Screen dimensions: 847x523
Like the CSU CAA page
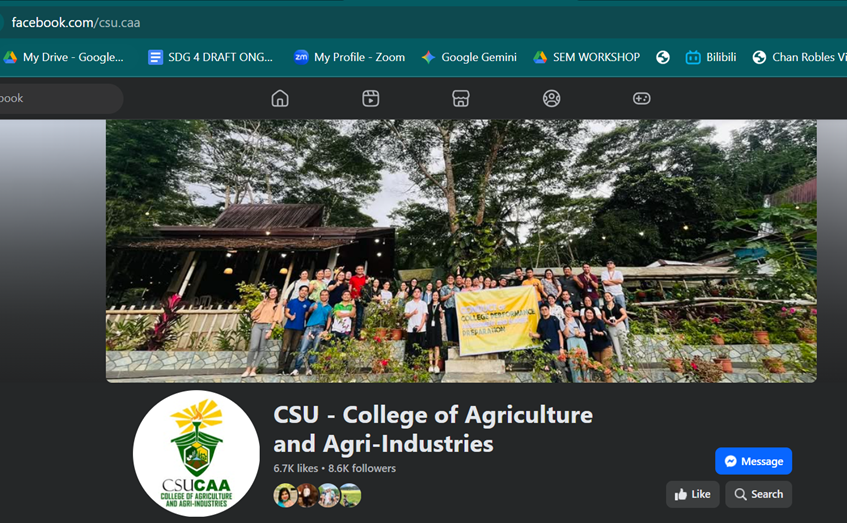pos(693,494)
